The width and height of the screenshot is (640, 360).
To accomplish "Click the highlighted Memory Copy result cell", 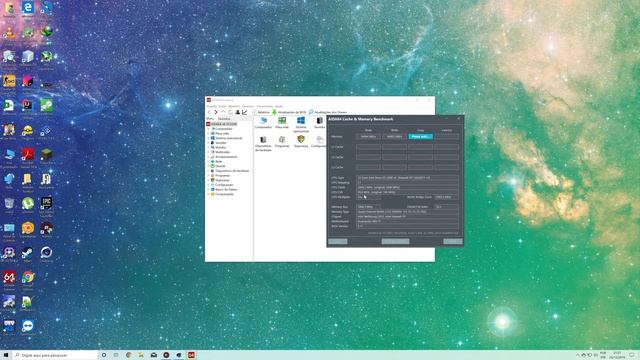I will (x=420, y=136).
